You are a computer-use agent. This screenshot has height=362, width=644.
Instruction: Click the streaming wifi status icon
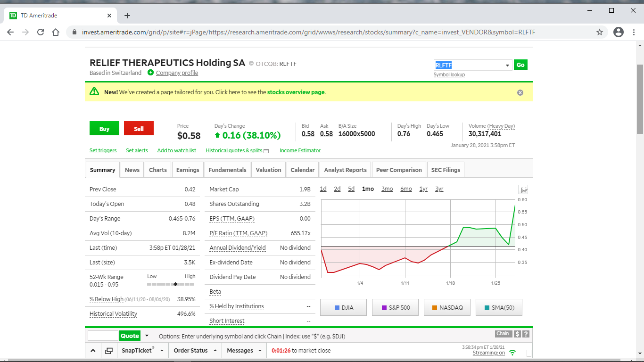click(512, 353)
